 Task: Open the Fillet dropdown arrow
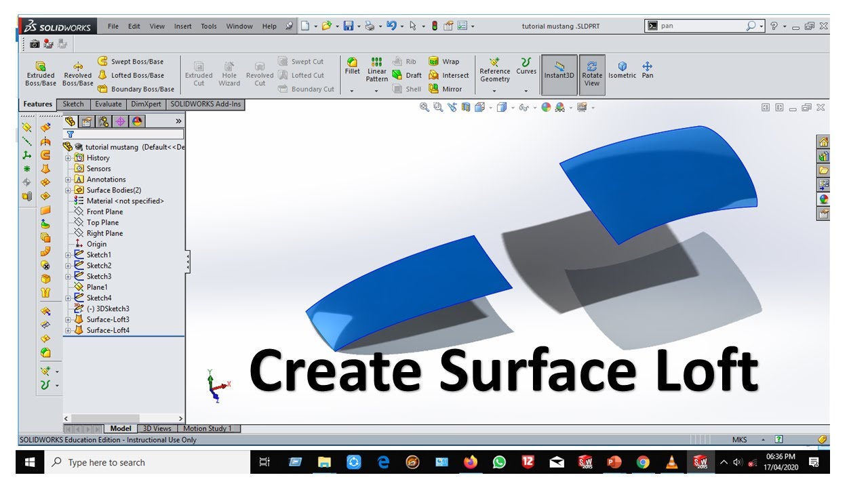point(352,90)
